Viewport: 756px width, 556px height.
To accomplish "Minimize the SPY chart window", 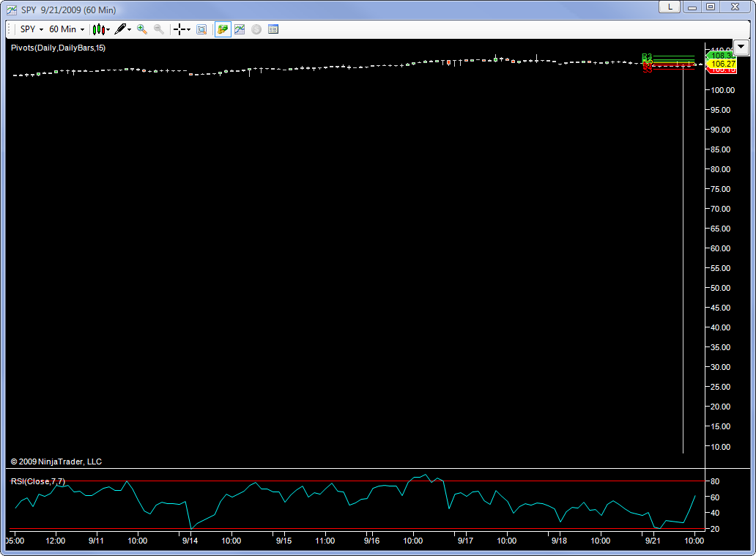I will point(692,7).
